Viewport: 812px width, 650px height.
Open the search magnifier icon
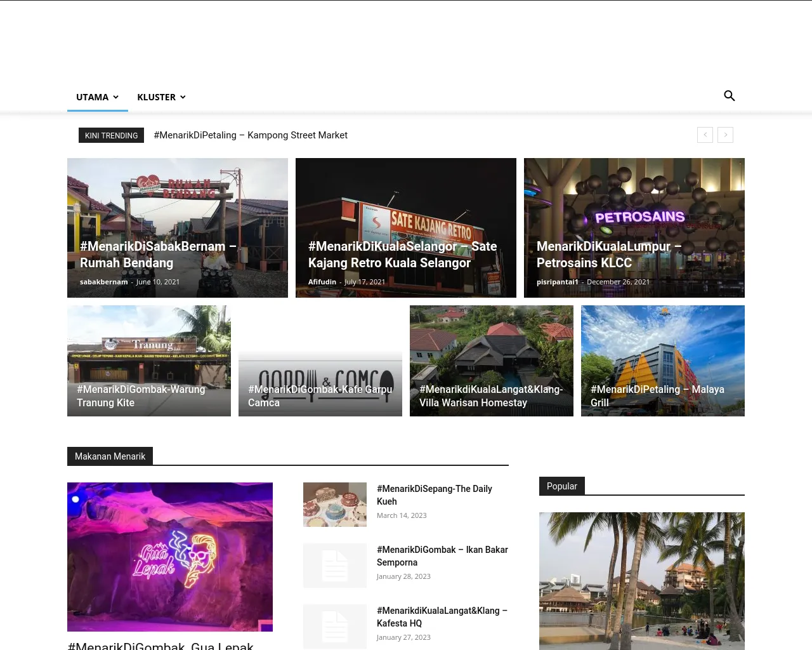pos(730,96)
